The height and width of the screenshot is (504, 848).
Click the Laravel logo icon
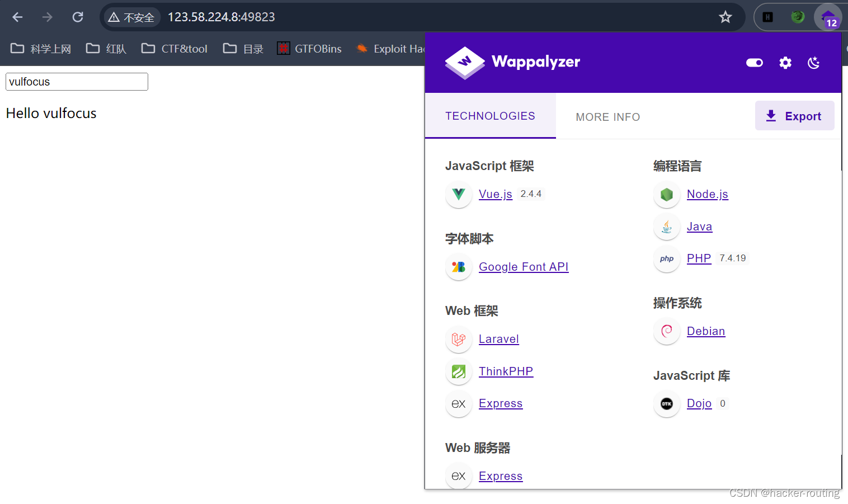pyautogui.click(x=459, y=339)
